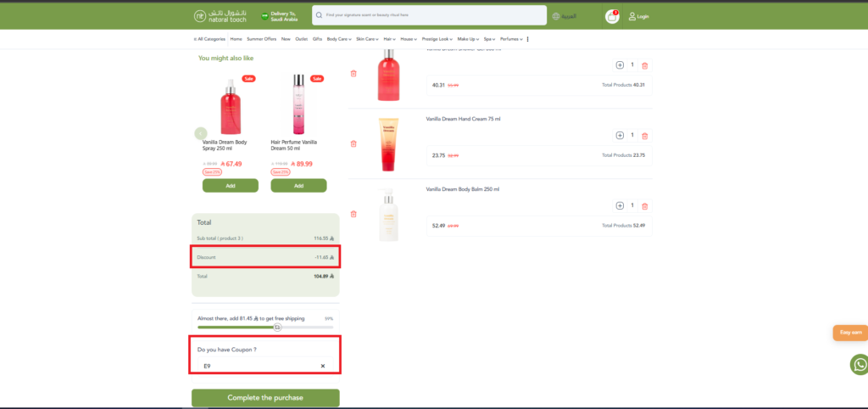Click the search magnifier icon
Image resolution: width=868 pixels, height=409 pixels.
pyautogui.click(x=319, y=15)
